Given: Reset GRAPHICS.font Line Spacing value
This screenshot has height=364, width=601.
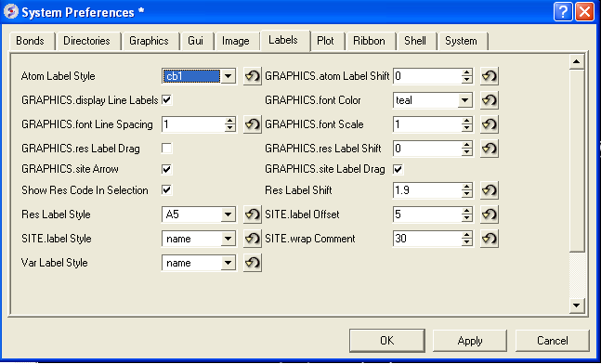Looking at the screenshot, I should pos(253,124).
